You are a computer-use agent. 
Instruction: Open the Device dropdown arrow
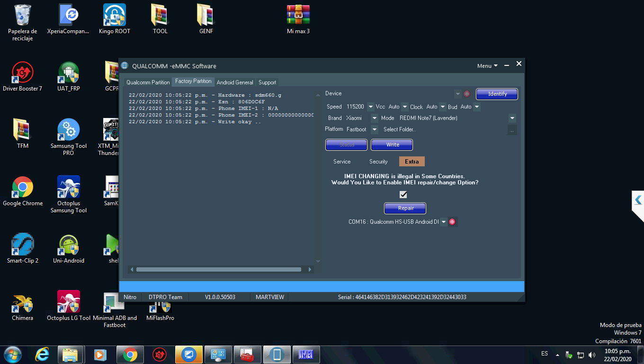457,94
